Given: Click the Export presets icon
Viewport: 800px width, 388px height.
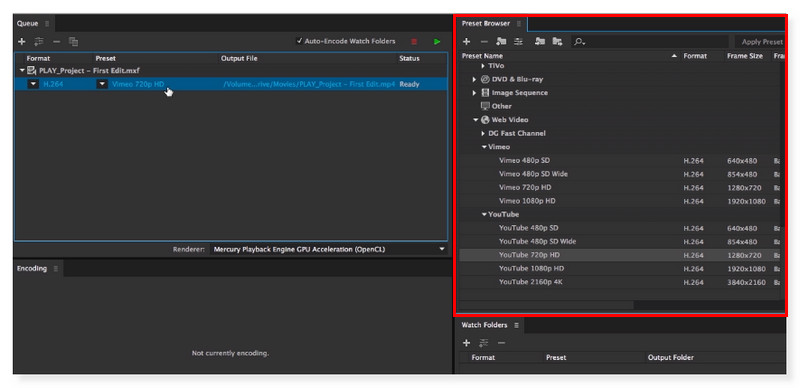Looking at the screenshot, I should (x=557, y=42).
